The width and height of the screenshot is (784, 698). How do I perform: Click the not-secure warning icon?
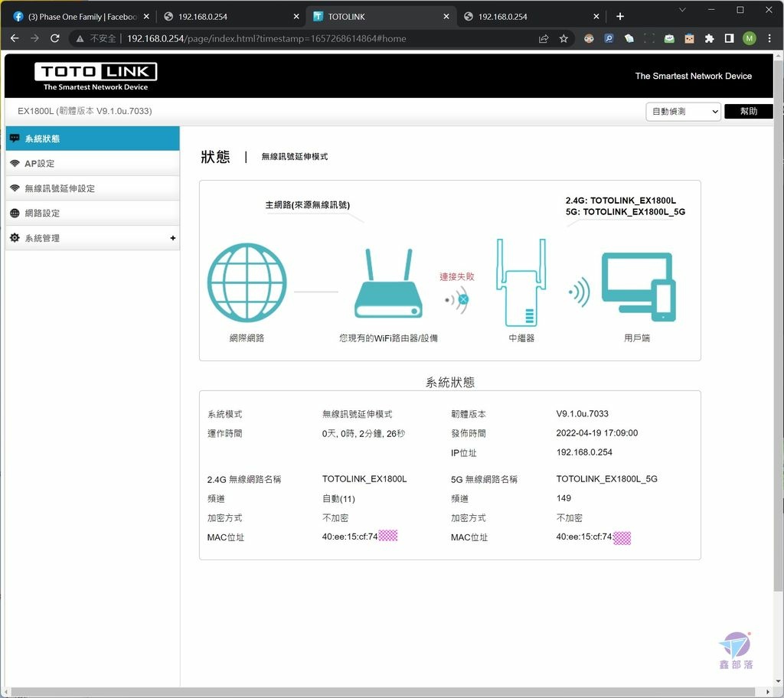[x=80, y=38]
